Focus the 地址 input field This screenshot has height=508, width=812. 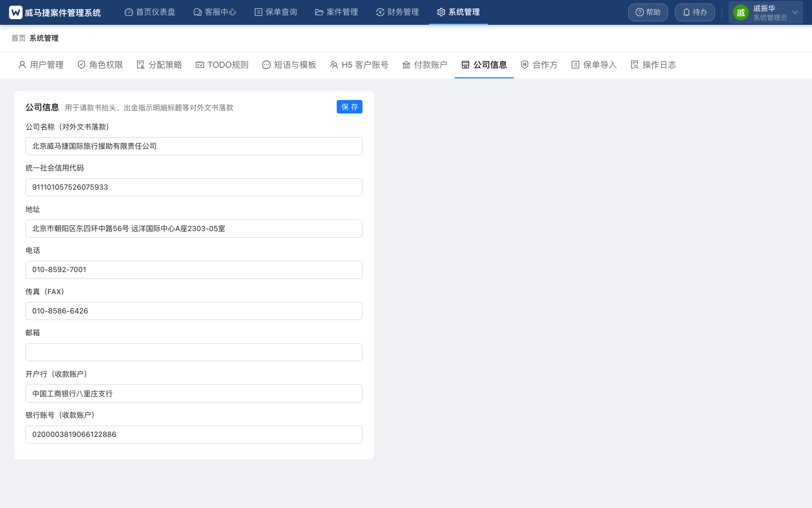[194, 228]
